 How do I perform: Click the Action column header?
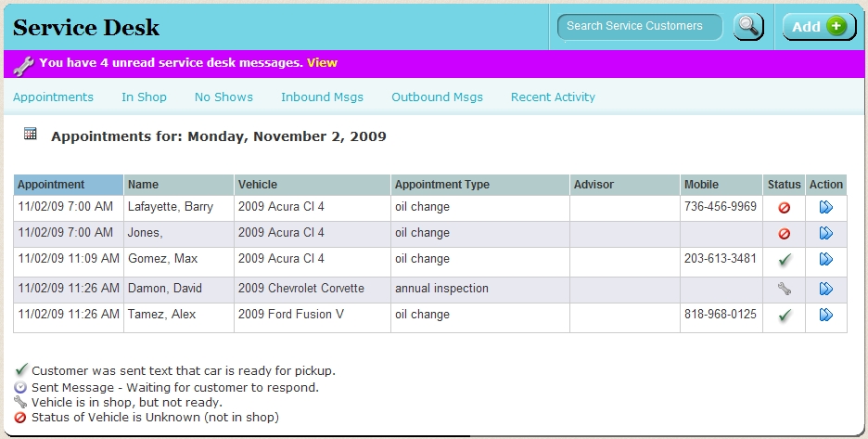(x=826, y=185)
